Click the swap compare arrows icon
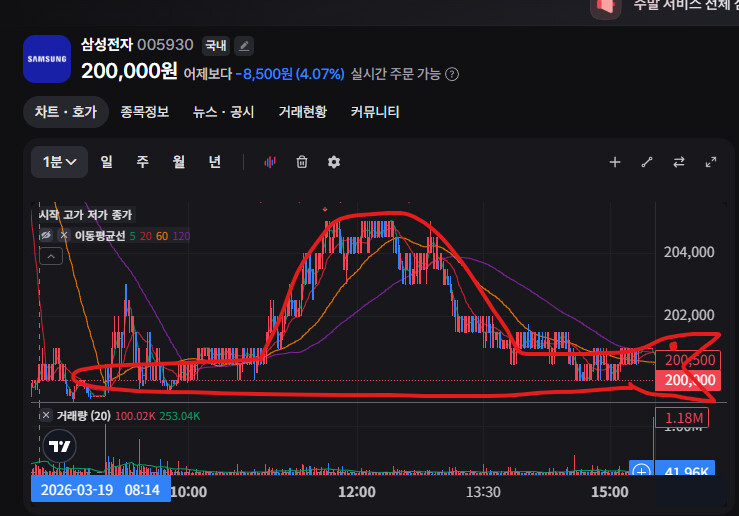 point(679,162)
